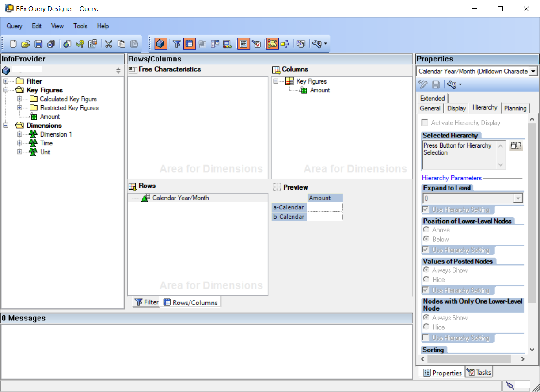
Task: Click the Save All stacked disks icon
Action: 51,44
